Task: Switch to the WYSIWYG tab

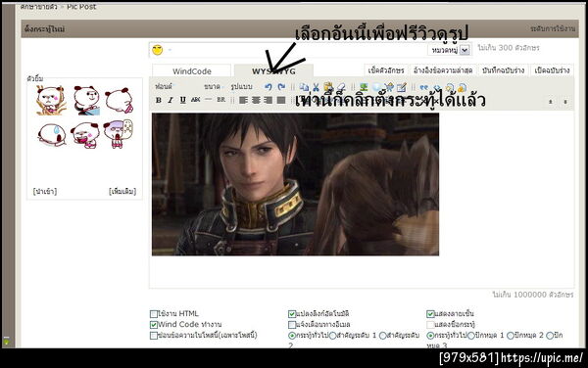Action: 273,71
